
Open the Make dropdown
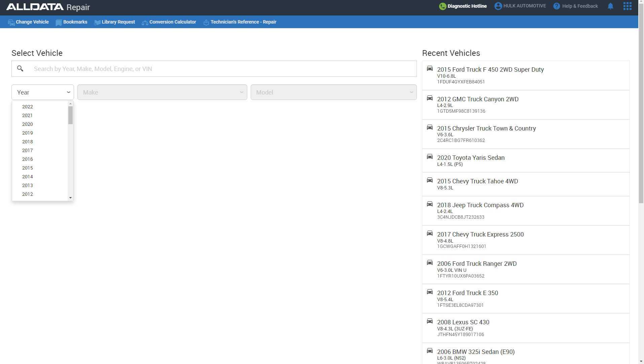pyautogui.click(x=162, y=92)
